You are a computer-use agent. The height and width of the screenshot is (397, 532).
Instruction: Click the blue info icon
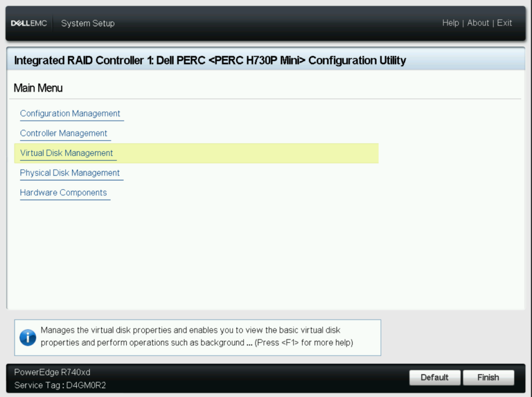28,338
